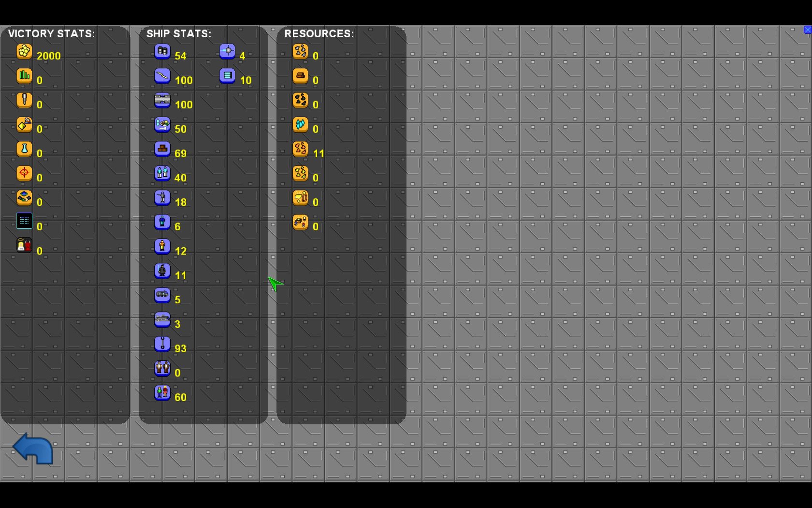Click the blue-suited crewman icon
The width and height of the screenshot is (812, 508).
point(162,222)
